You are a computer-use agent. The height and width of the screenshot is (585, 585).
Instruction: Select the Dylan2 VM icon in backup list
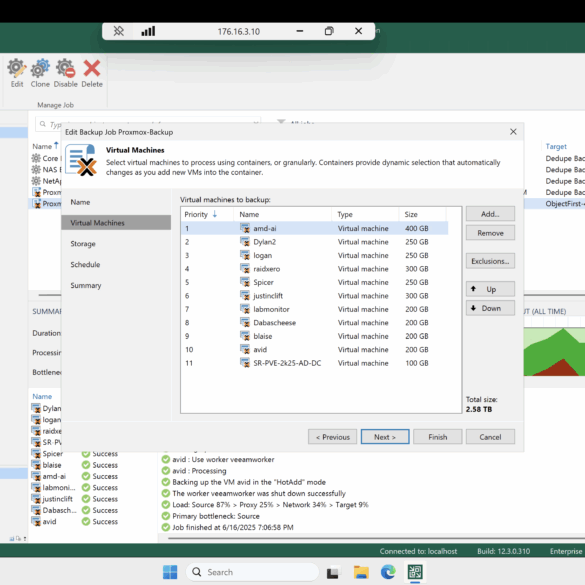point(245,242)
